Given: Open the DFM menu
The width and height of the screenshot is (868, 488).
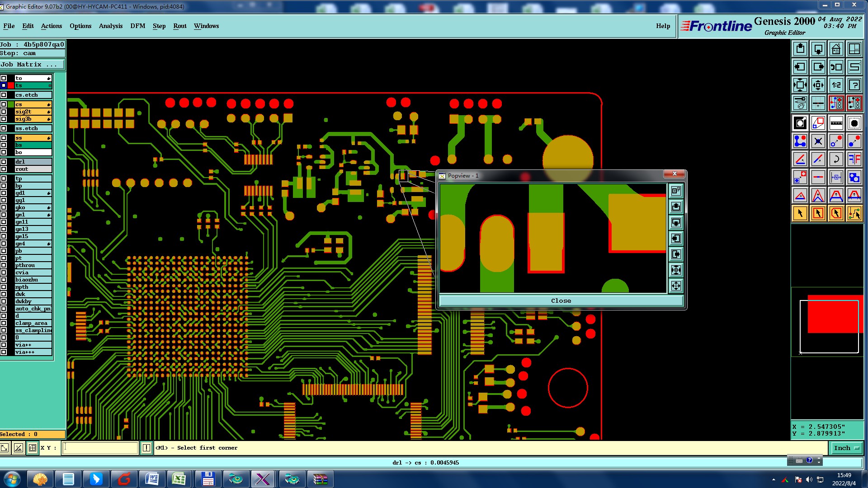Looking at the screenshot, I should click(x=137, y=26).
